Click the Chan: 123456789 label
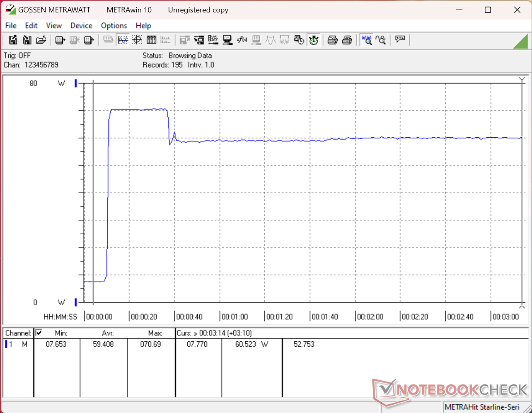The height and width of the screenshot is (413, 532). [31, 65]
